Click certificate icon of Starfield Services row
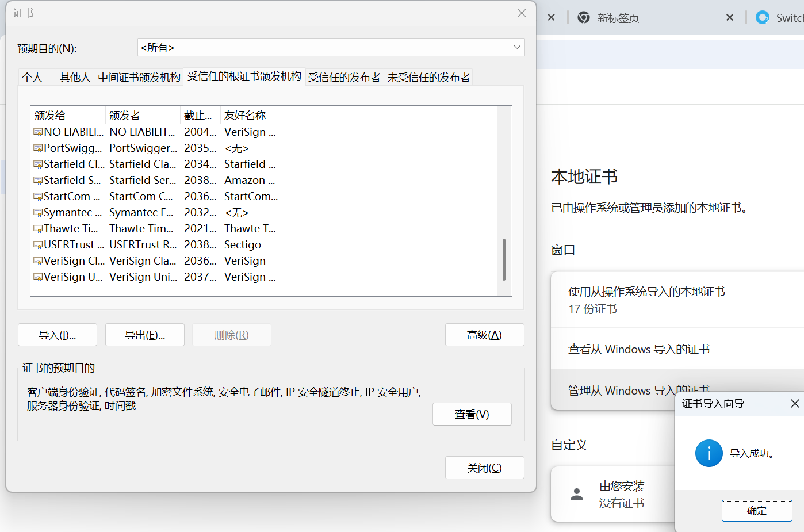The image size is (804, 532). pyautogui.click(x=38, y=181)
